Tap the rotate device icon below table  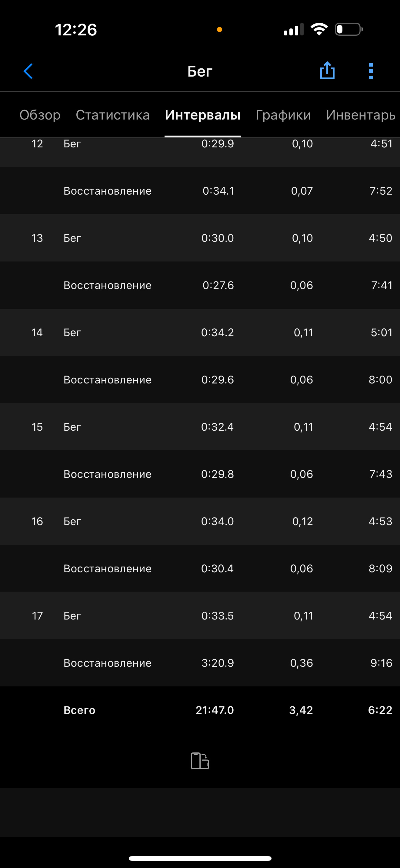[200, 761]
